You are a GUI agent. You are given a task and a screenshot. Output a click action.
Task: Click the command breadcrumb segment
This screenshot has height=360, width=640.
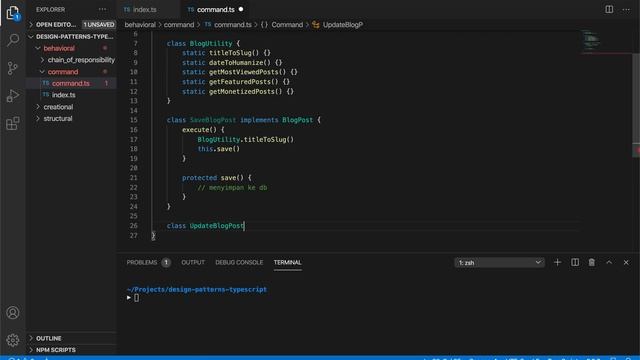click(179, 25)
